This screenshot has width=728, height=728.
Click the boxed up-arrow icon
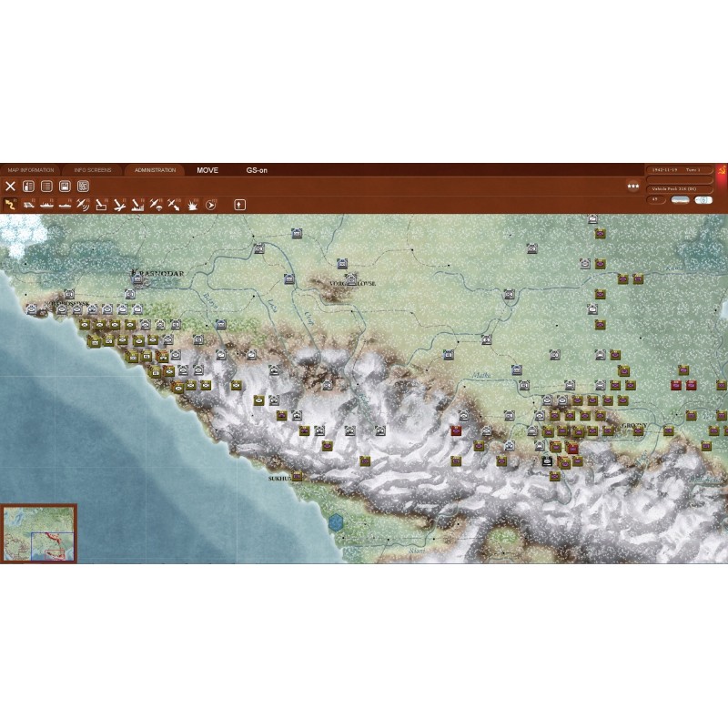click(240, 205)
